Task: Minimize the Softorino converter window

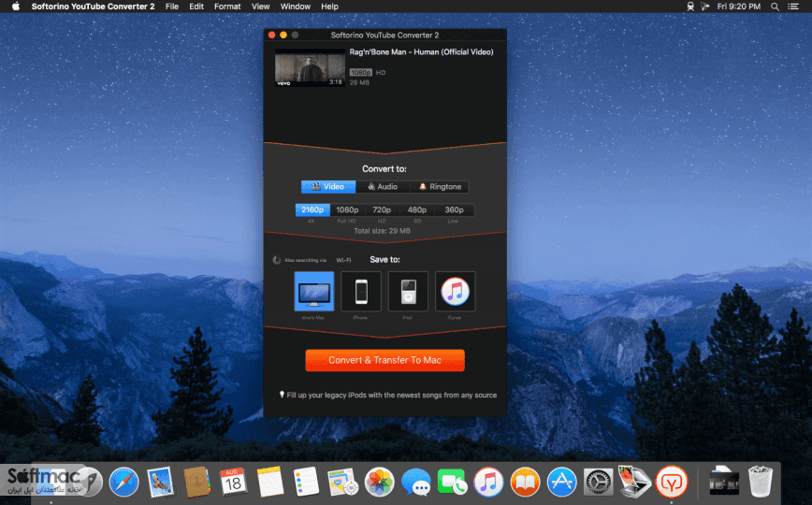Action: point(283,35)
